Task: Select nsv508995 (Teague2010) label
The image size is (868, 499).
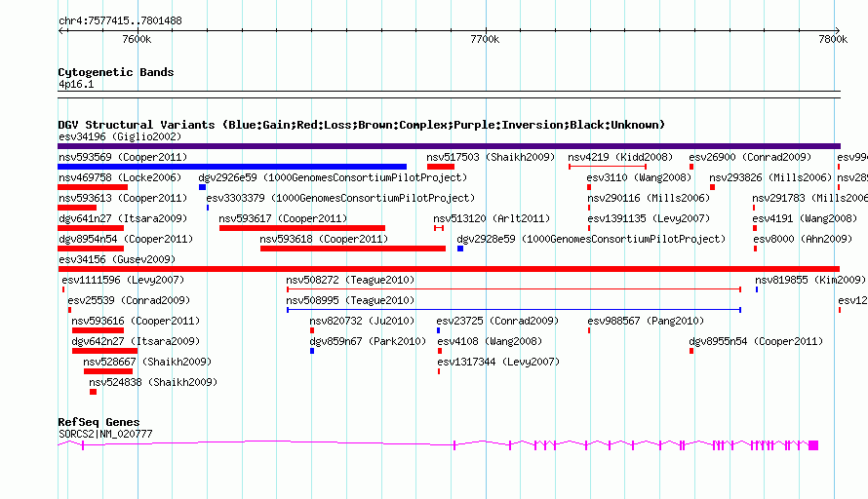Action: pos(350,300)
